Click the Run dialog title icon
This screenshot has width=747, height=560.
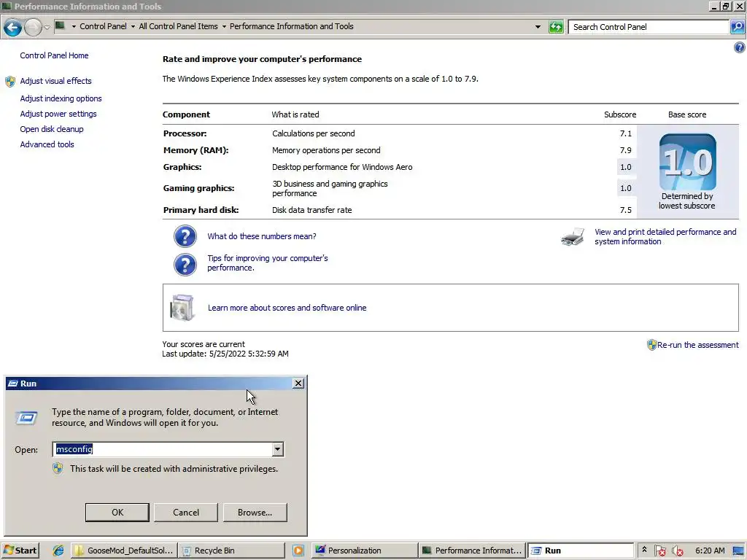click(13, 384)
